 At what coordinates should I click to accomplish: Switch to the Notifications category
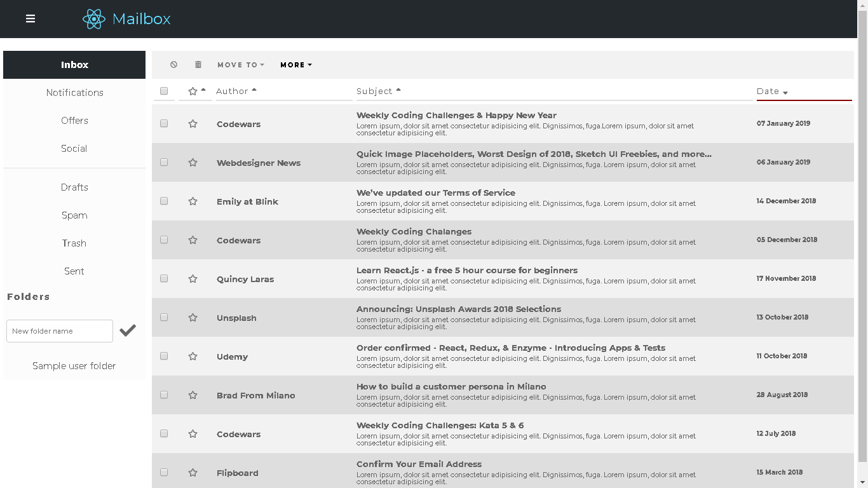74,93
